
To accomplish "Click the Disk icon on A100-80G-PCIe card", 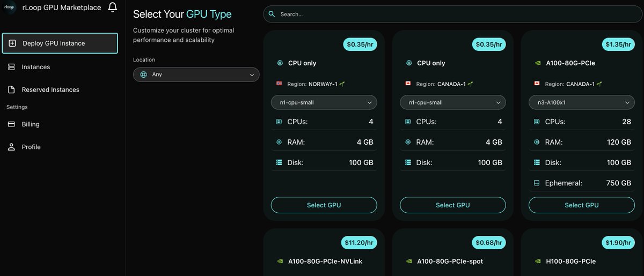I will 537,162.
